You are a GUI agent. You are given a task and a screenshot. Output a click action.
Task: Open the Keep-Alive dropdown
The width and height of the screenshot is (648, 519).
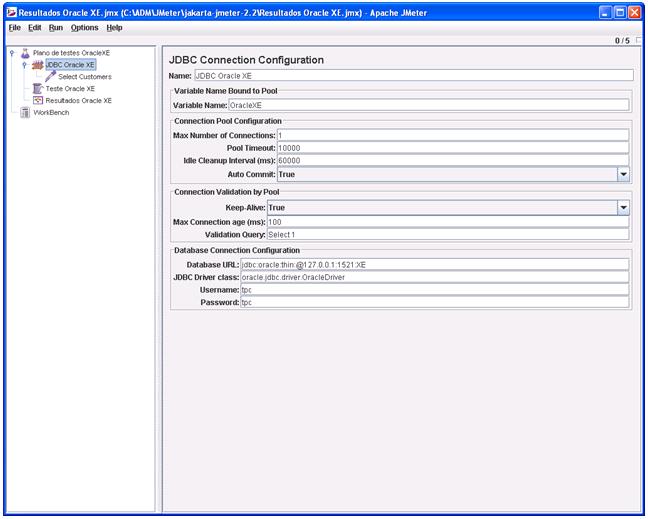coord(623,207)
